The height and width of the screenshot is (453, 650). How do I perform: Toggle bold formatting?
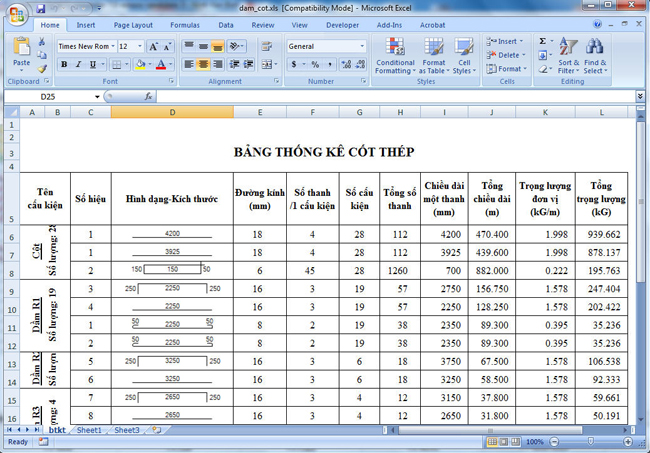tap(64, 65)
